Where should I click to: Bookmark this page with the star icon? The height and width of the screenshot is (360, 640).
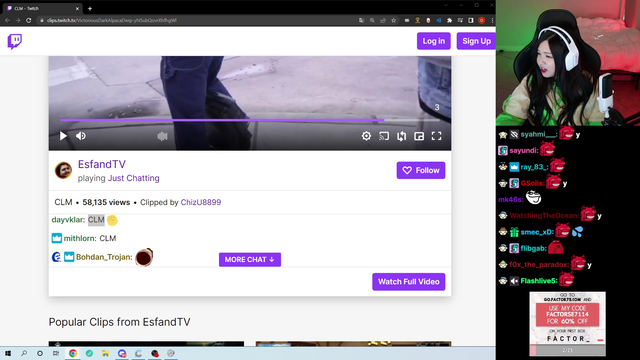point(393,20)
